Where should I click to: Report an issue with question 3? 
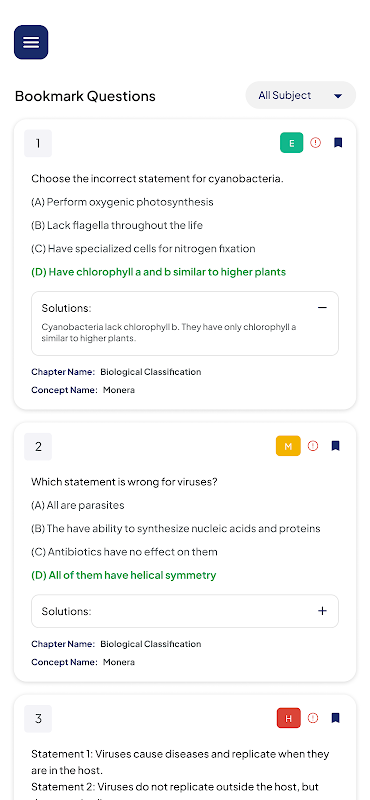coord(313,718)
